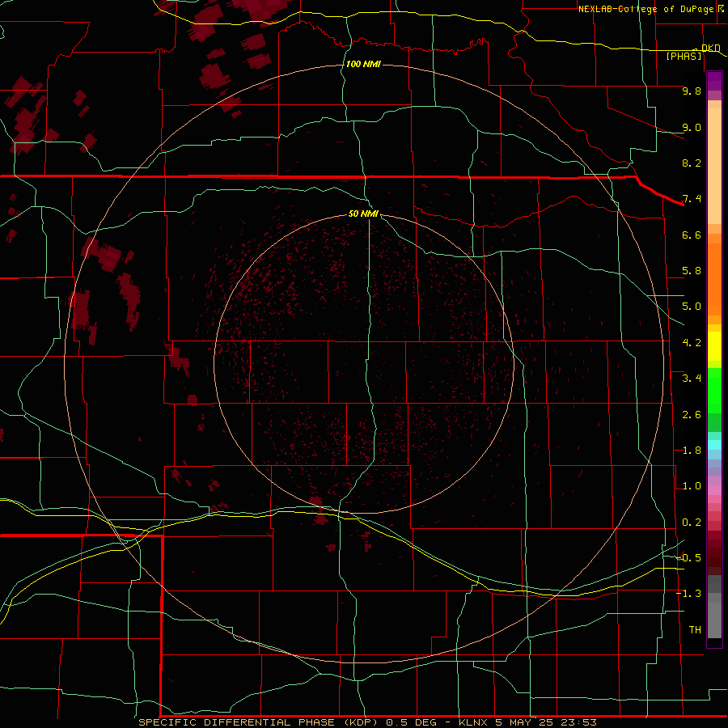The image size is (728, 728).
Task: Click the 8.2 scale value
Action: pos(692,163)
